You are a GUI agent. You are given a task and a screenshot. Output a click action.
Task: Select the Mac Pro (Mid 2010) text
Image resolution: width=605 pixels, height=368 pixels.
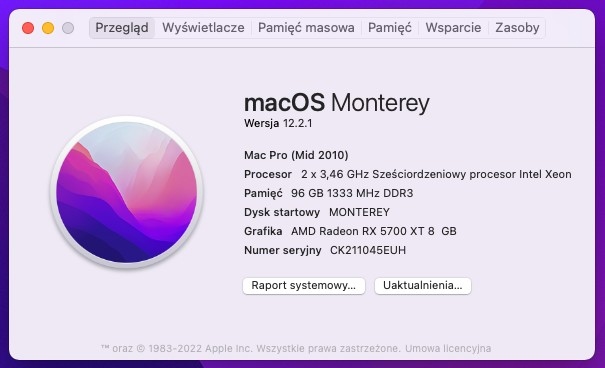pyautogui.click(x=296, y=155)
